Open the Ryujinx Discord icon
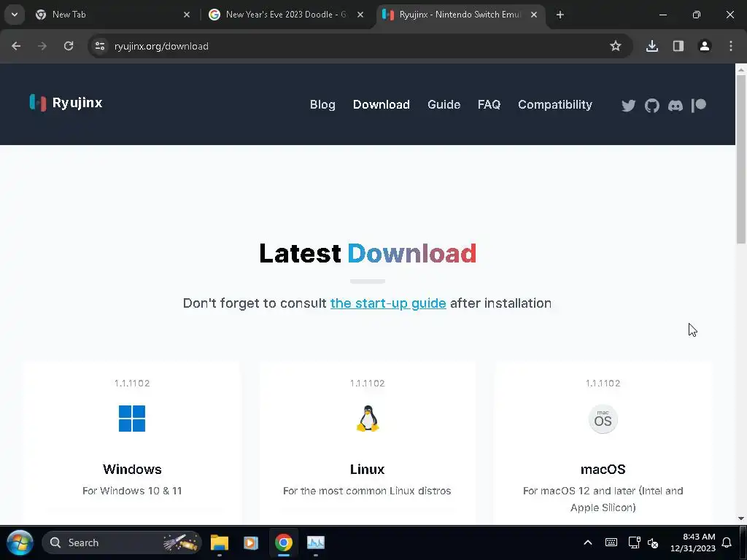 tap(675, 105)
